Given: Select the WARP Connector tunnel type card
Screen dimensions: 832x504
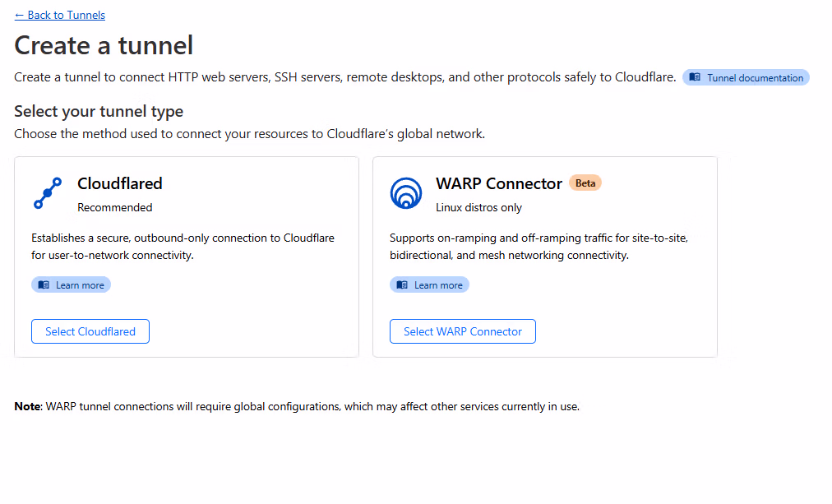Looking at the screenshot, I should [544, 257].
